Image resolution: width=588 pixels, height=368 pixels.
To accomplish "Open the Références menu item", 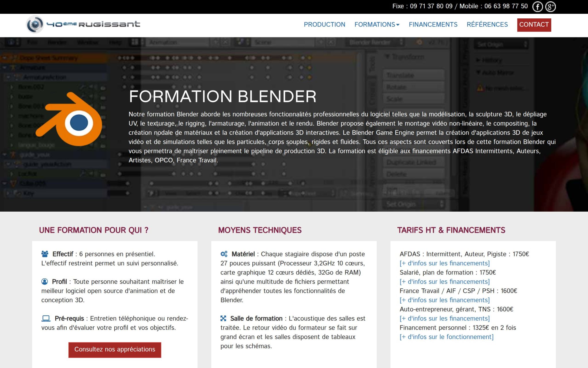I will [487, 25].
